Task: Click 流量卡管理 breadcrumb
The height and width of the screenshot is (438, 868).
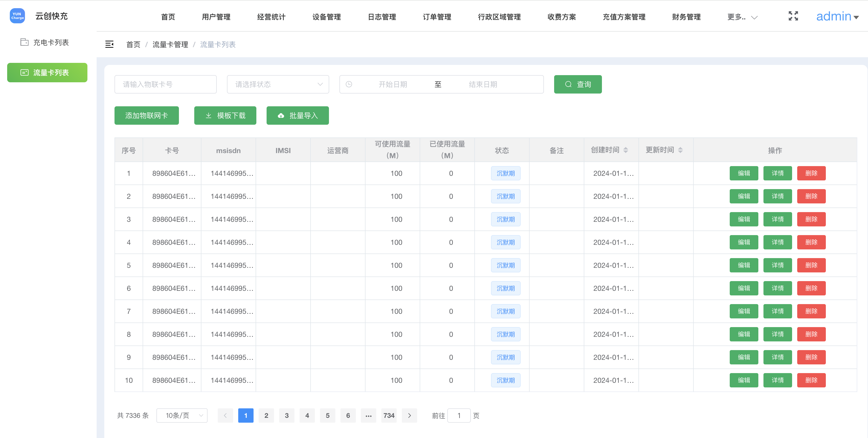Action: 170,44
